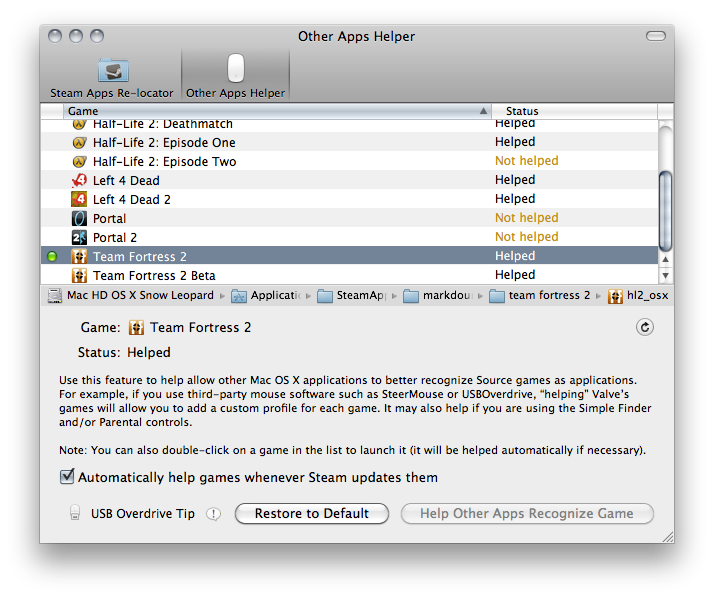Click the hl2_osx path item label
Screen dimensions: 714x598
648,296
